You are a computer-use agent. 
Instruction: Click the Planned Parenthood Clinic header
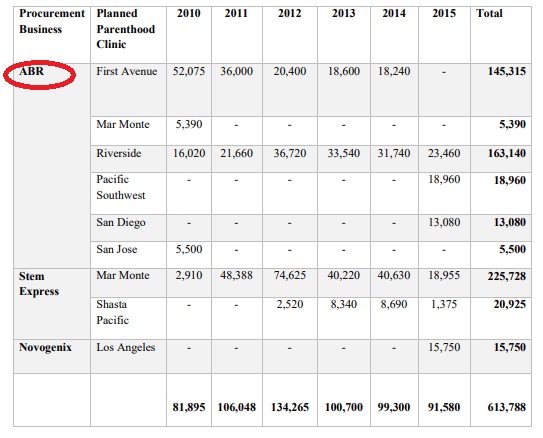[x=126, y=29]
